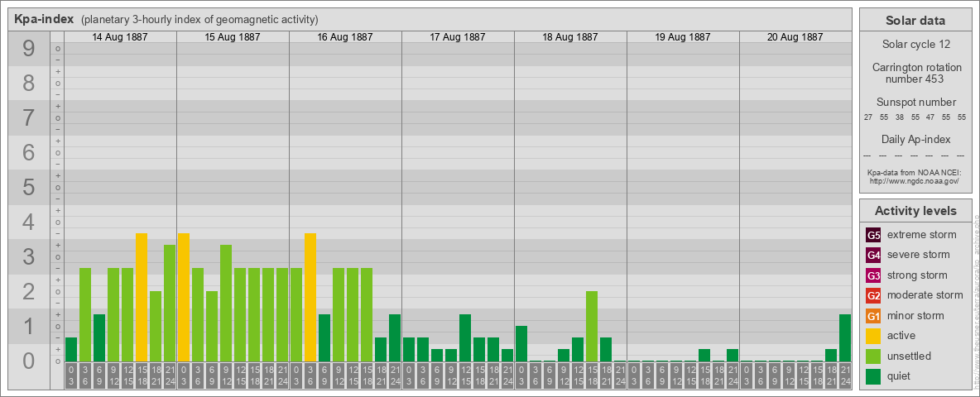This screenshot has width=980, height=397.
Task: Click the 'moderate storm' legend label
Action: pyautogui.click(x=925, y=295)
